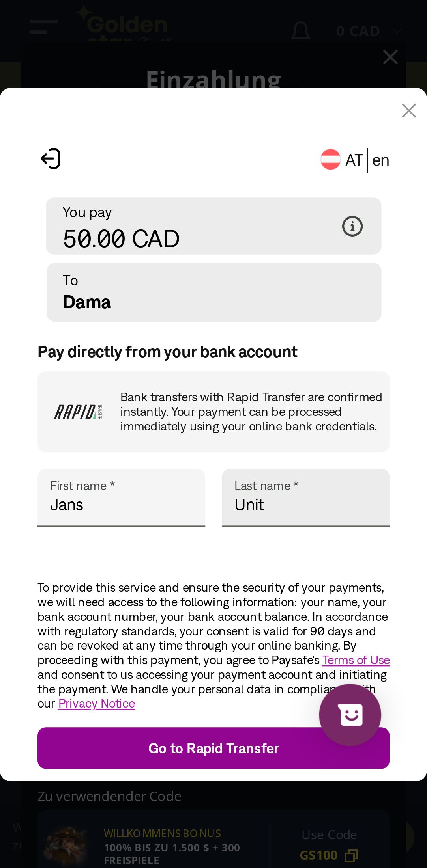427x868 pixels.
Task: Open the live chat bubble
Action: (350, 715)
